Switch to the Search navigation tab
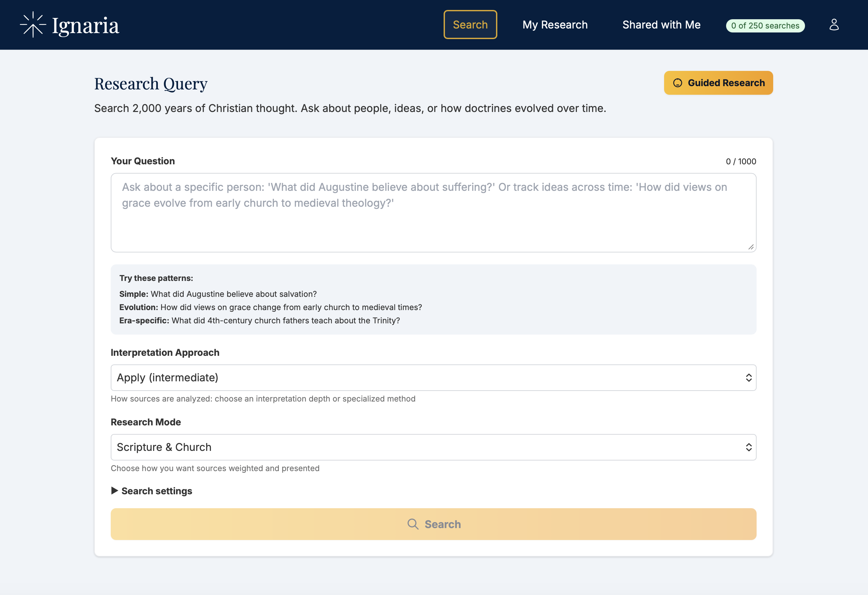Viewport: 868px width, 595px height. point(470,24)
